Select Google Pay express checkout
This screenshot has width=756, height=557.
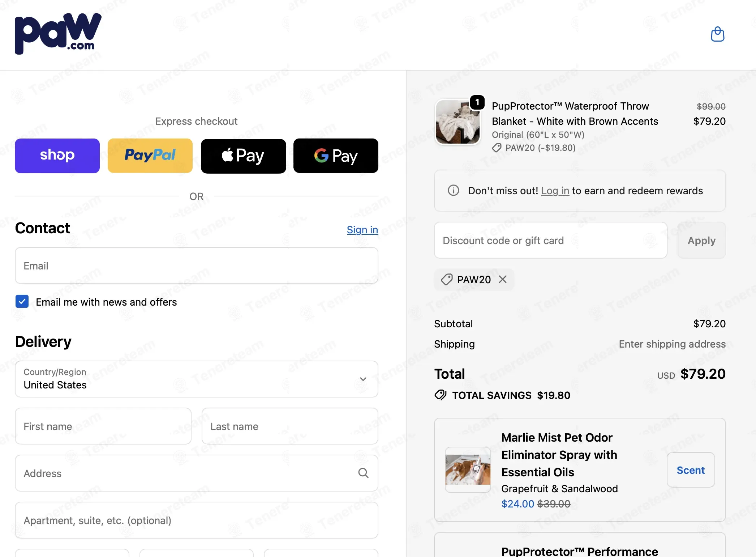[x=336, y=156]
